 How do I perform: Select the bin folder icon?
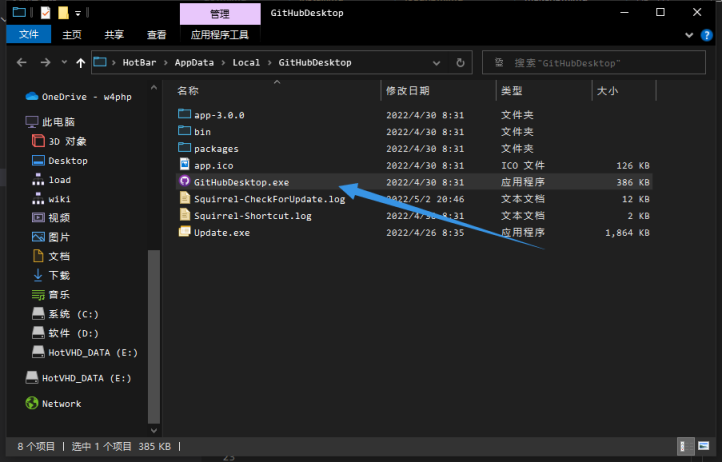click(x=184, y=131)
